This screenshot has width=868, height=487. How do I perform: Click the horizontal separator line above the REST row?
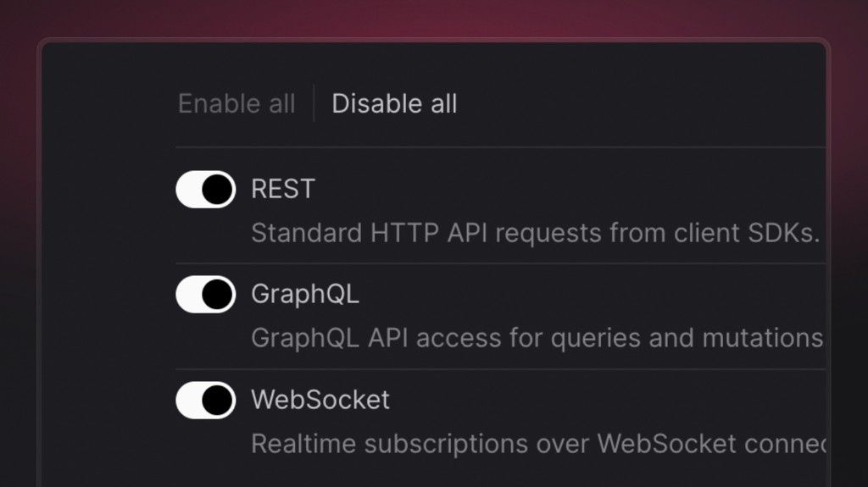click(500, 147)
